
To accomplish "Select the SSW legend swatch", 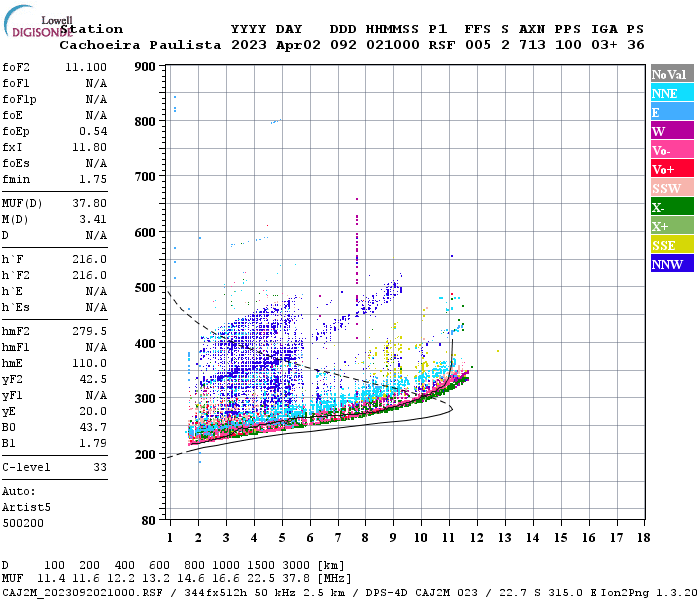I will (x=672, y=188).
